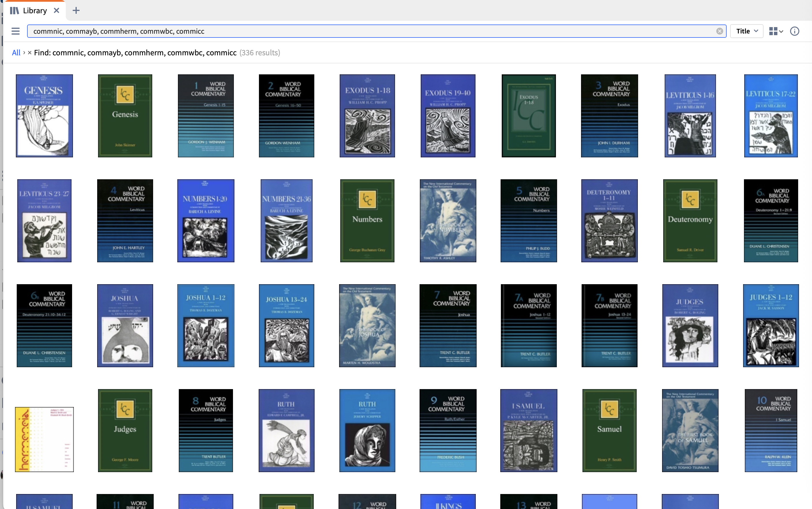Open Word Biblical Commentary volume 9 Ruth/Esther

448,431
